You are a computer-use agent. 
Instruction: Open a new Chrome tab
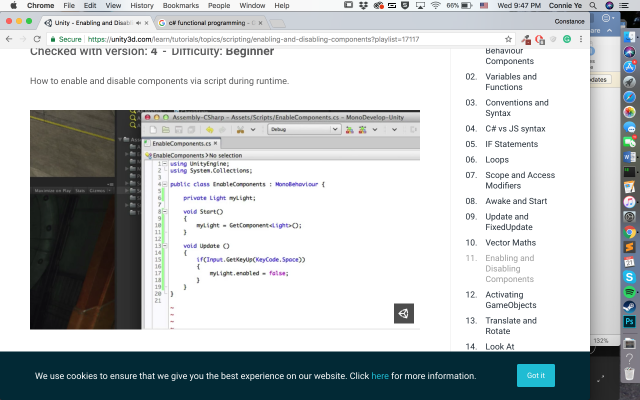278,23
